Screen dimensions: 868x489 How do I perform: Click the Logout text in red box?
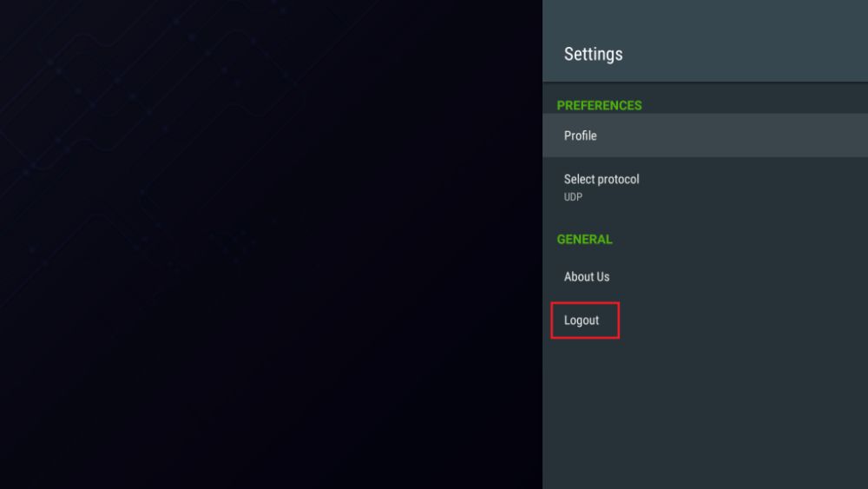tap(582, 320)
